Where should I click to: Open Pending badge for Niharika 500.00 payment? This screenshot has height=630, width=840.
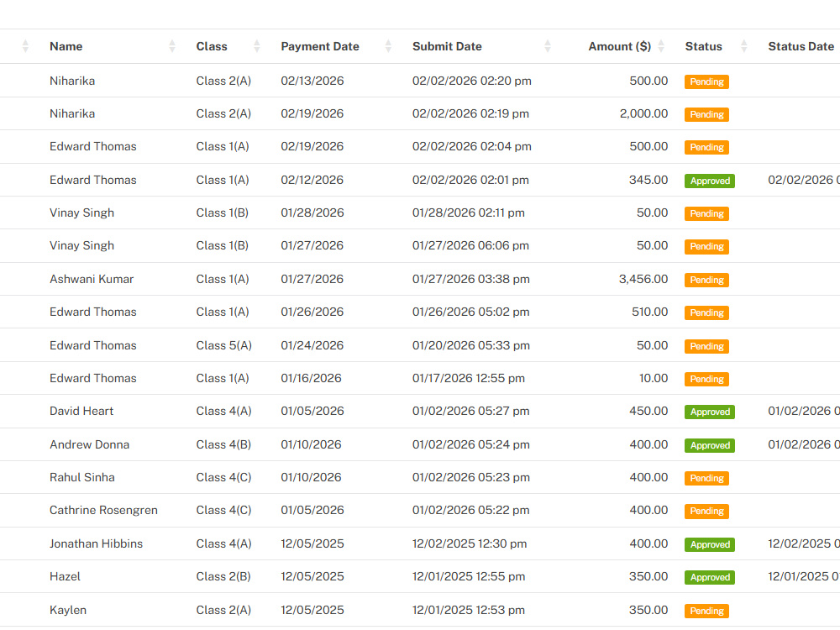(x=706, y=81)
